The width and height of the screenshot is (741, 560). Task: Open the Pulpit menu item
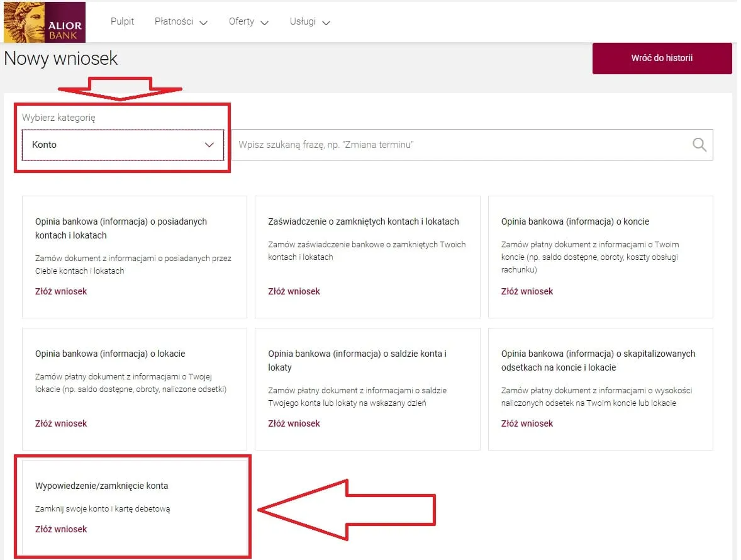tap(123, 21)
